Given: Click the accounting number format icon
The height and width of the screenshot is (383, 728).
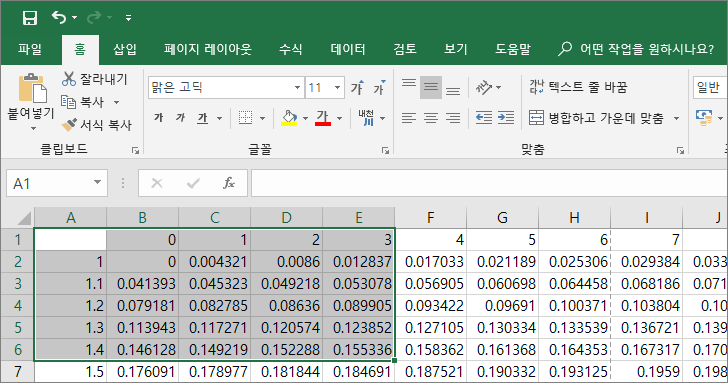Looking at the screenshot, I should [x=704, y=118].
